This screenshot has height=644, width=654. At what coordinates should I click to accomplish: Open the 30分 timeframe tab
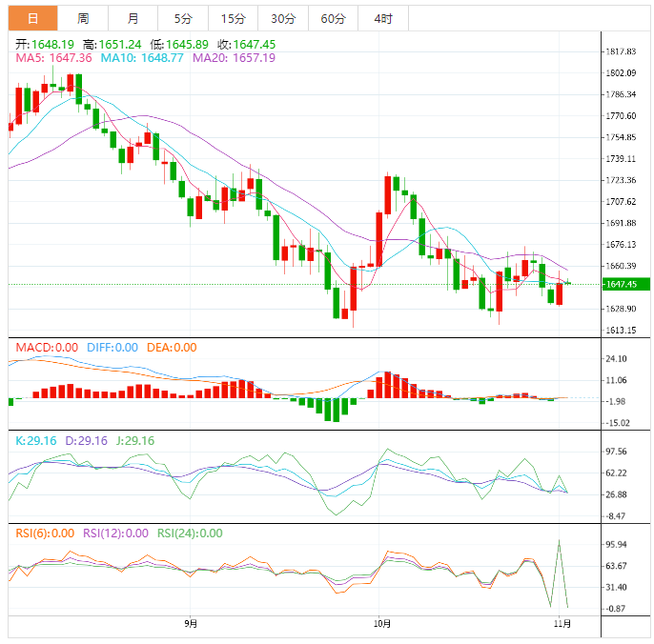tap(283, 18)
